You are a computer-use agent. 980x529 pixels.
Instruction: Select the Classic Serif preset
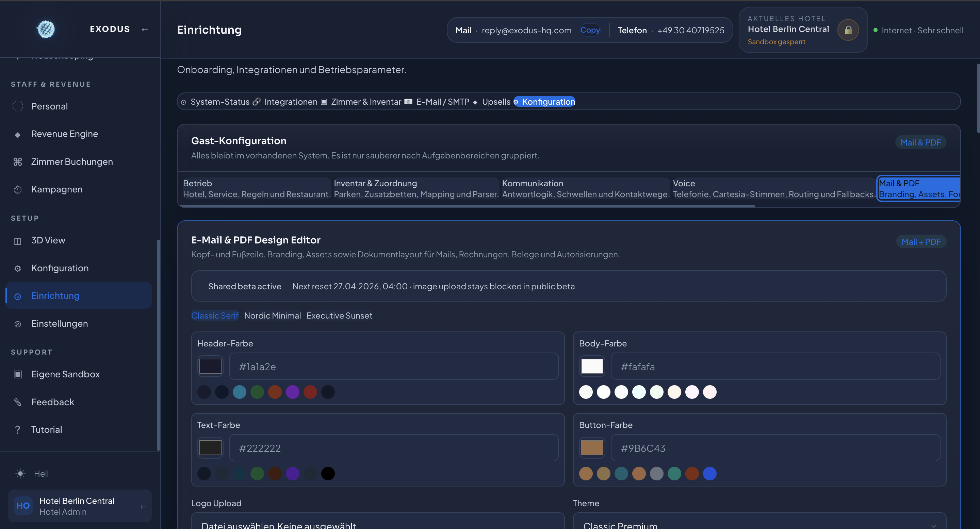coord(215,315)
